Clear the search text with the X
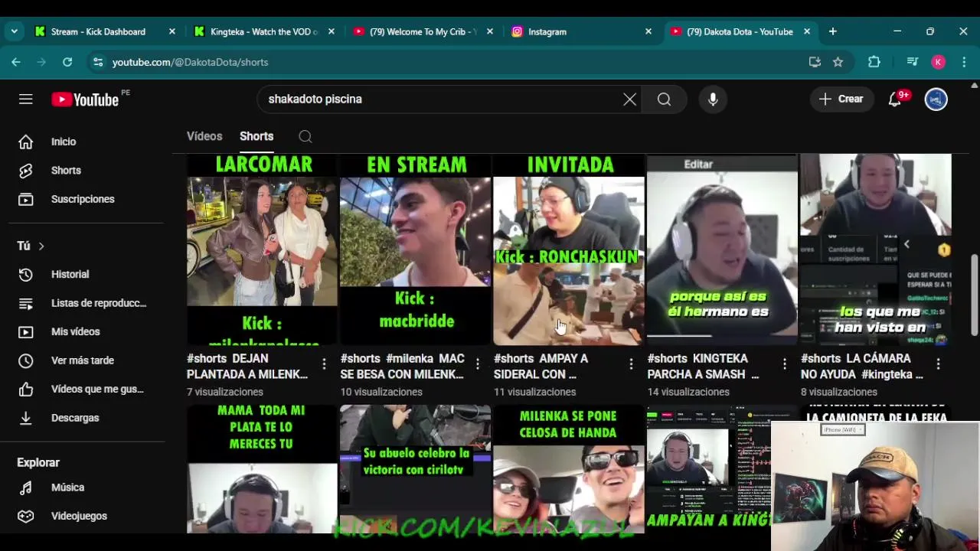The image size is (980, 551). pyautogui.click(x=629, y=99)
